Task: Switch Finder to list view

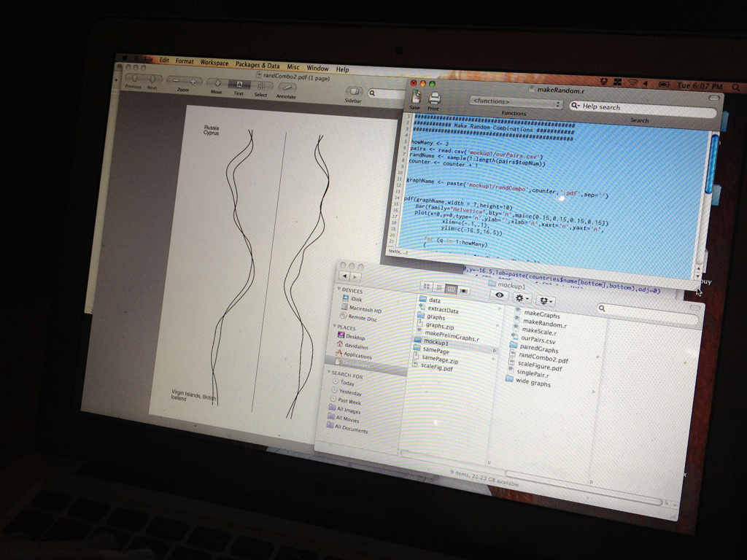Action: coord(438,287)
